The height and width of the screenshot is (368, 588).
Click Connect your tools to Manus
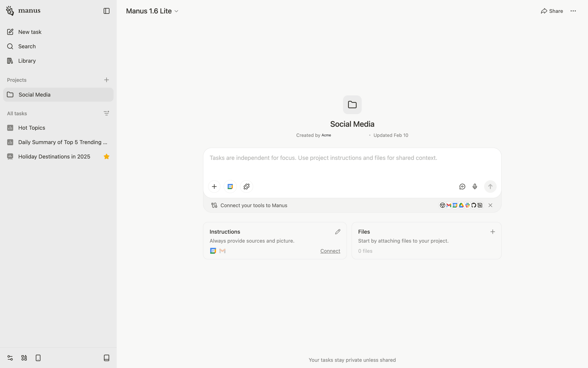point(254,205)
